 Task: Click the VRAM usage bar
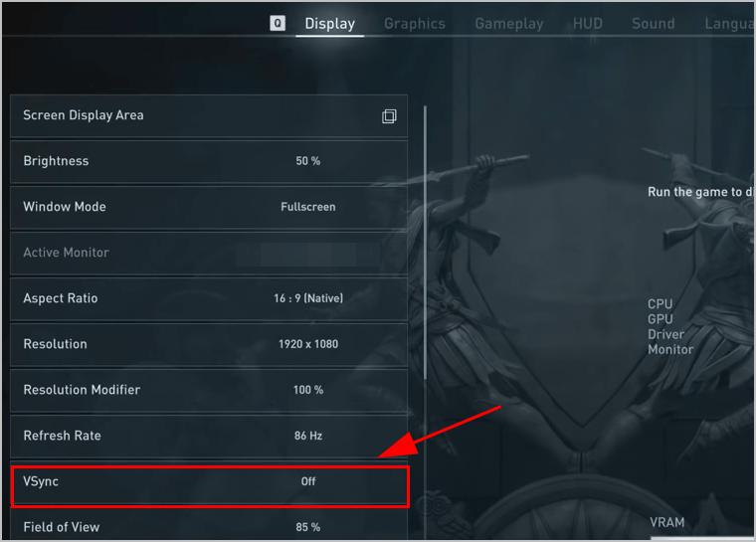point(702,538)
